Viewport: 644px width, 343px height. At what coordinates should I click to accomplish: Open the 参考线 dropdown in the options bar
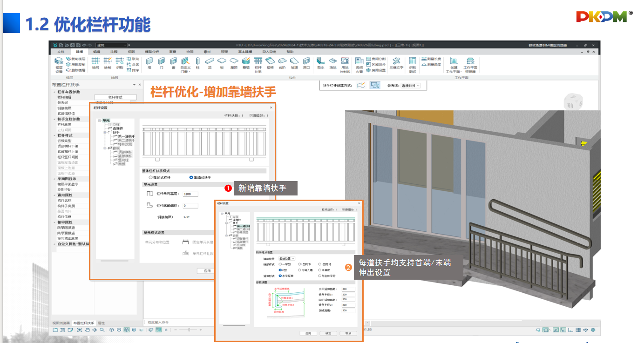(x=411, y=86)
